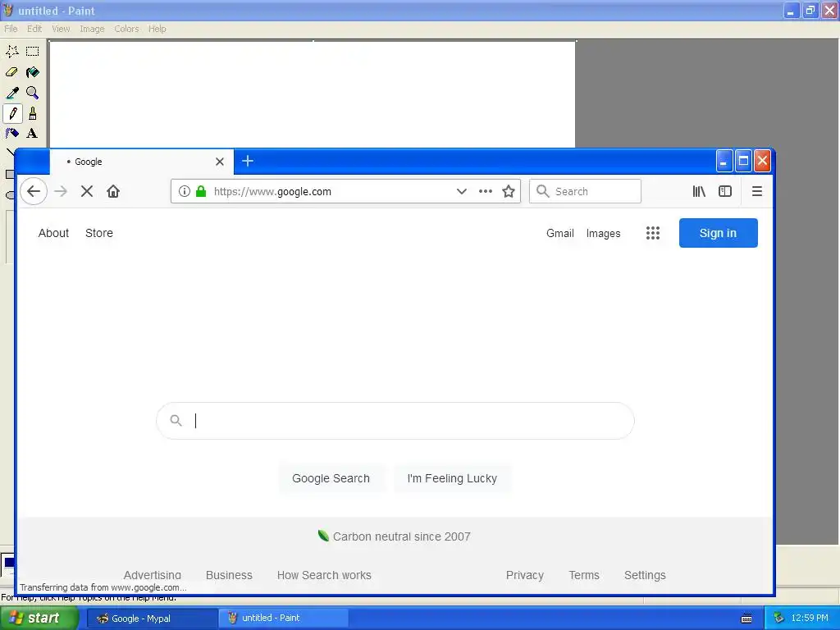Open the browser Library icon

[699, 191]
